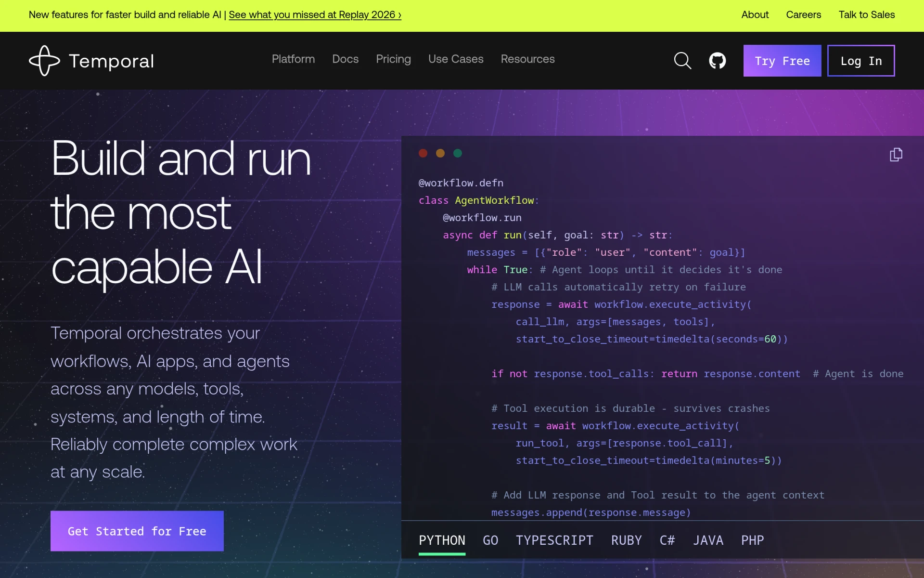Image resolution: width=924 pixels, height=578 pixels.
Task: Select the PHP code tab
Action: point(752,540)
